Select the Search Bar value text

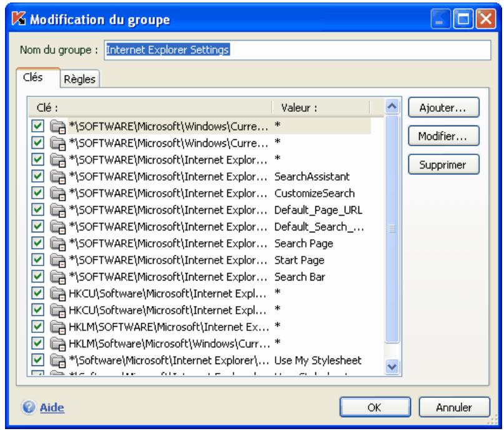300,277
